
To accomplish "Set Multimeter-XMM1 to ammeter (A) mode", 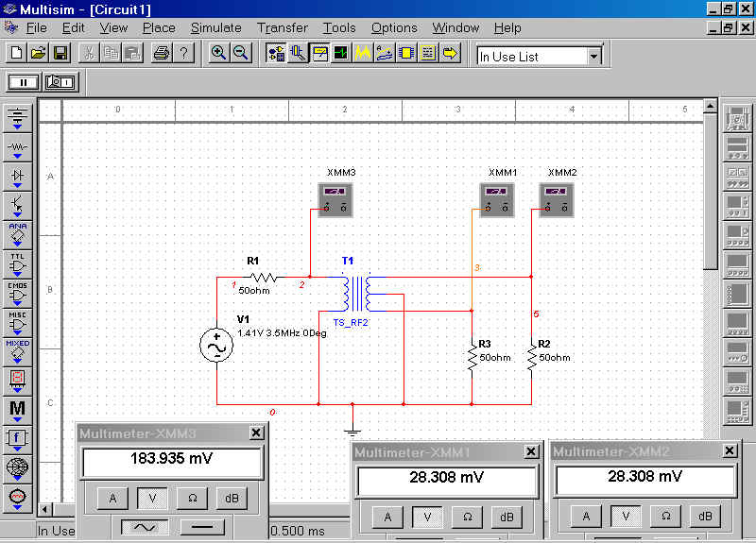I will coord(387,517).
